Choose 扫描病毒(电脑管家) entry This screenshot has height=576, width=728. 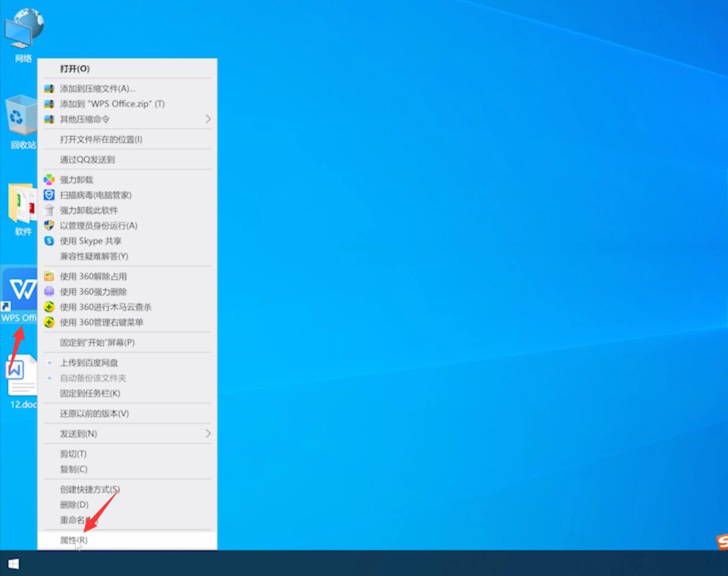click(x=127, y=195)
